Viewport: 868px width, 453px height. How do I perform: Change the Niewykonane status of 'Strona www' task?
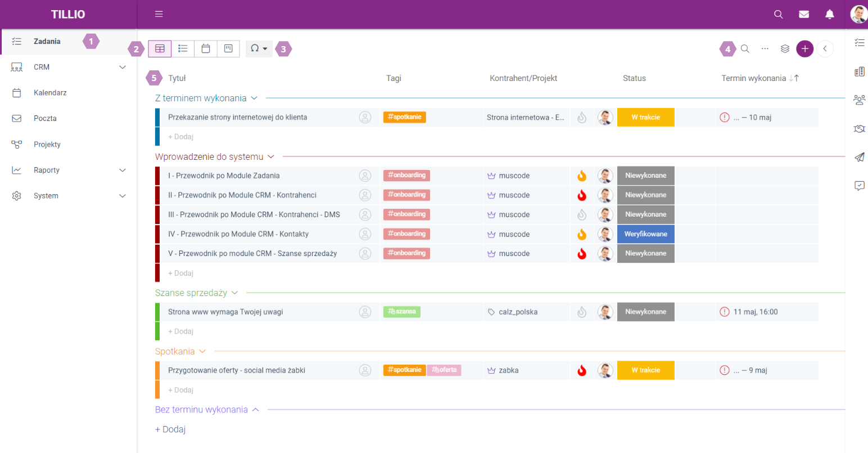[x=645, y=312]
